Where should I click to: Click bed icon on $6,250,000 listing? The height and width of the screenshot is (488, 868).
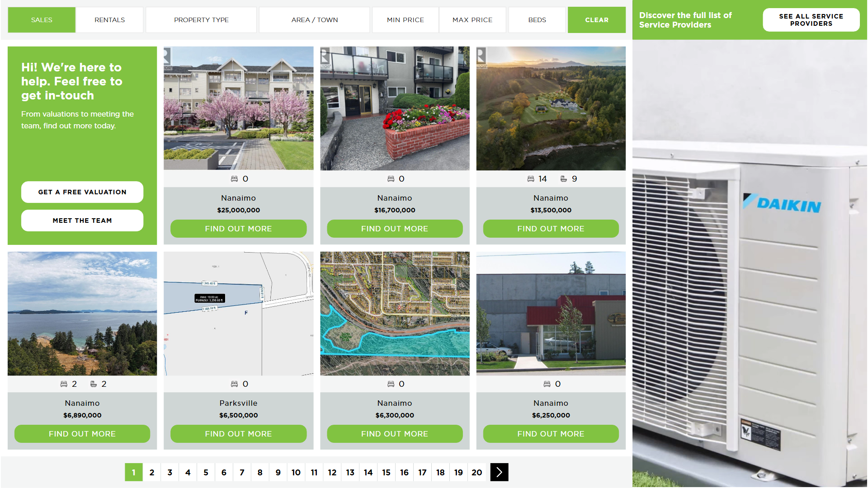(x=547, y=384)
